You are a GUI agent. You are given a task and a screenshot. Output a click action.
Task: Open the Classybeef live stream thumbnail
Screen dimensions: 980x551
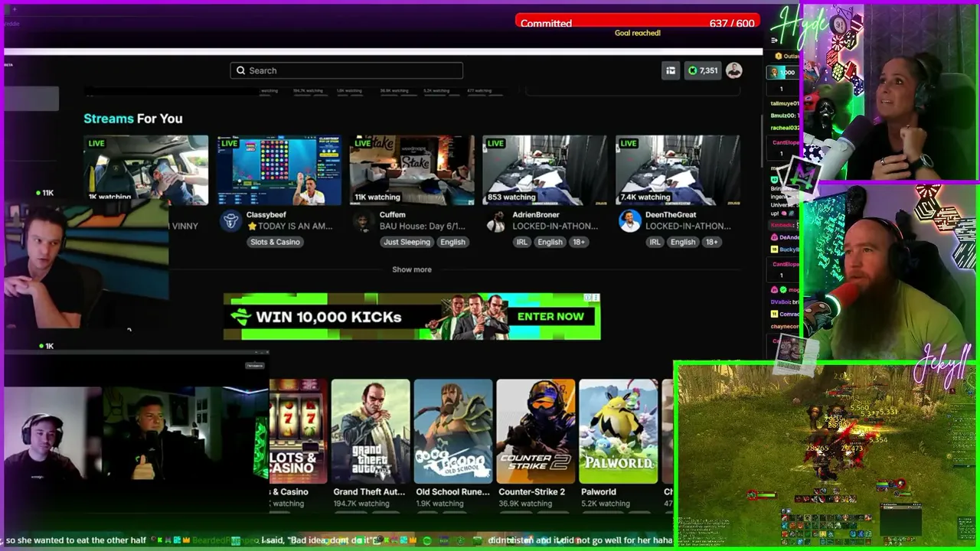point(279,170)
